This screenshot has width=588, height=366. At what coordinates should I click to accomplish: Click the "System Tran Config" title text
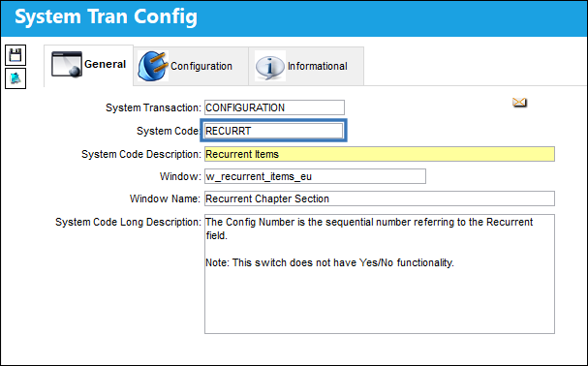tap(106, 16)
